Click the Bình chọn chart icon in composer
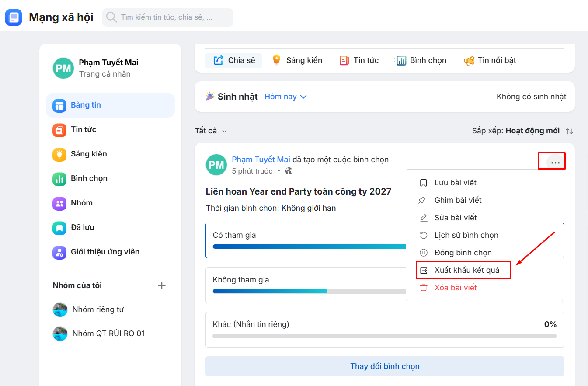The width and height of the screenshot is (588, 386). (401, 61)
